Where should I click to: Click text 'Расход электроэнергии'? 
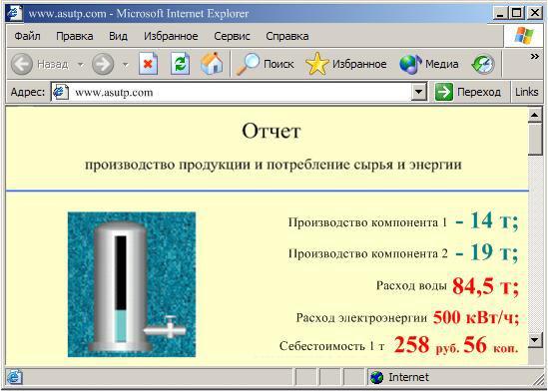pos(361,318)
